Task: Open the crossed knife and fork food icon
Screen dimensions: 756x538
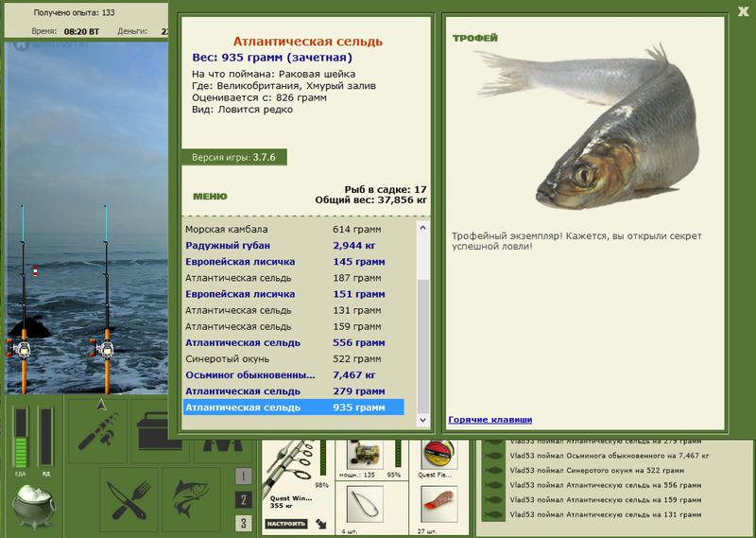Action: 129,499
